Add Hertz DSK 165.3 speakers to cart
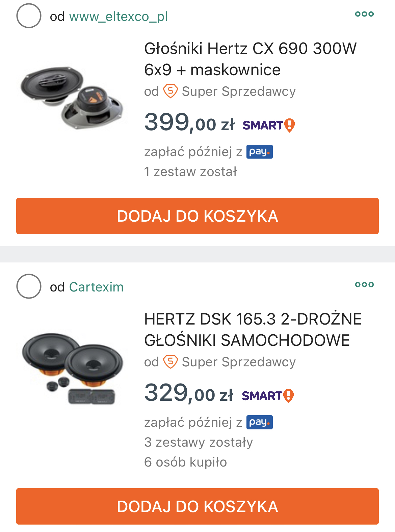The height and width of the screenshot is (532, 395). tap(197, 506)
